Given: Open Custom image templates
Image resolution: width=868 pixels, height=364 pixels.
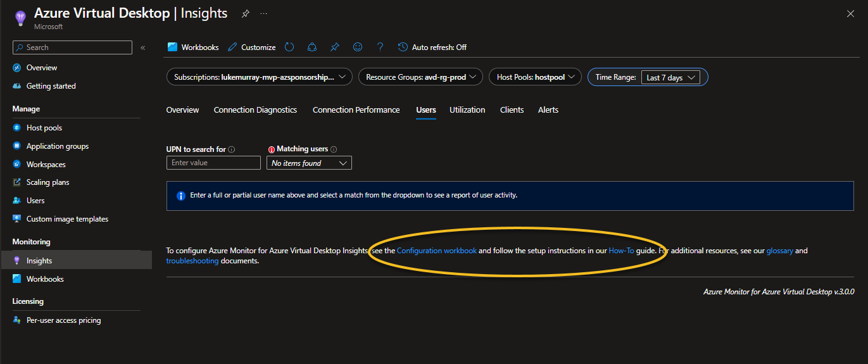Looking at the screenshot, I should pyautogui.click(x=67, y=219).
